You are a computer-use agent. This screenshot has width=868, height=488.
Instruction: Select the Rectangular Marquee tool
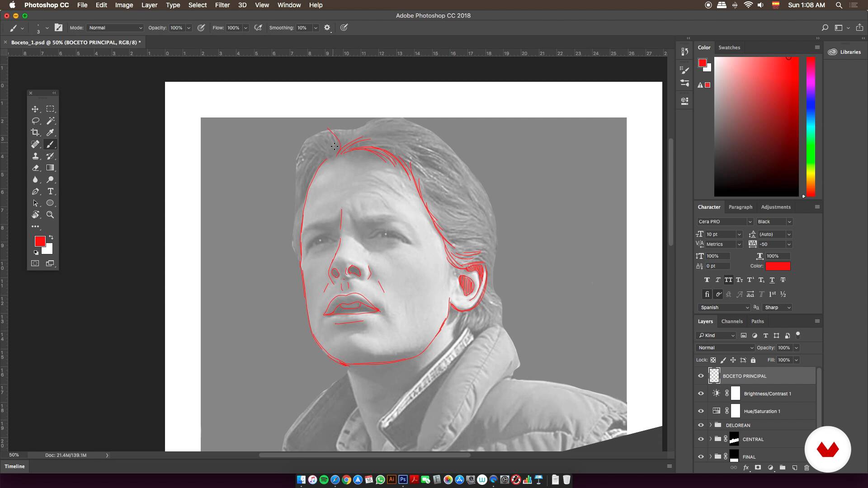pos(50,109)
